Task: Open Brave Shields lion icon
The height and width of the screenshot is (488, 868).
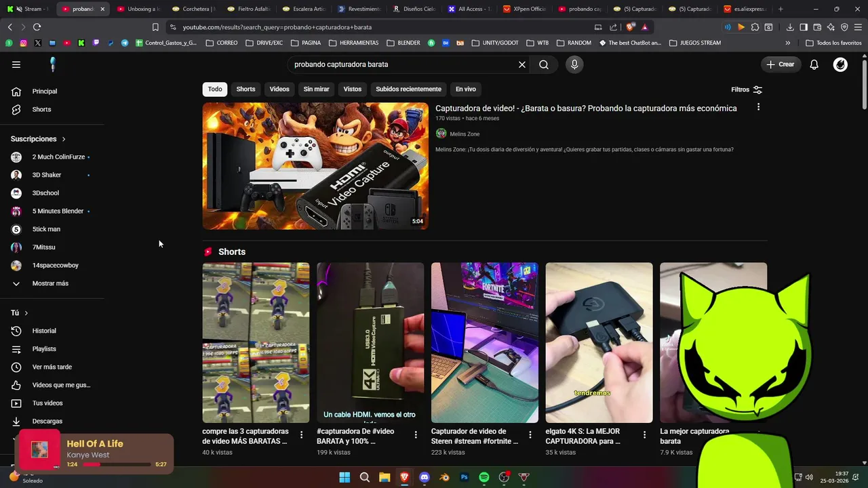Action: pos(630,27)
